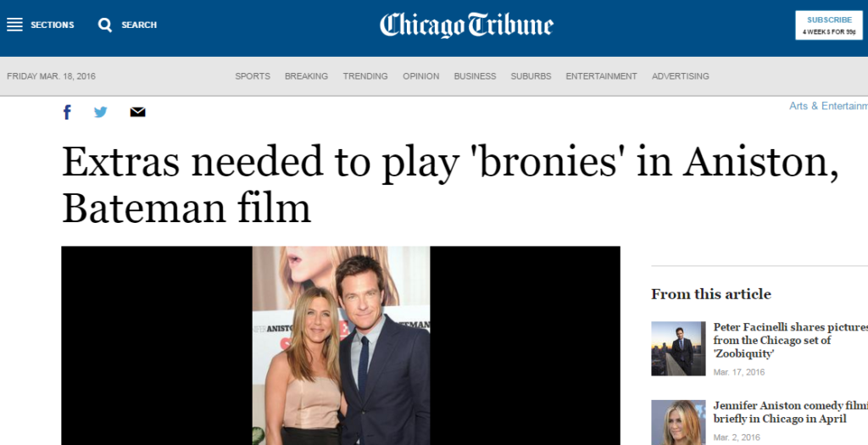The width and height of the screenshot is (868, 445).
Task: Open the Sports section
Action: (253, 76)
